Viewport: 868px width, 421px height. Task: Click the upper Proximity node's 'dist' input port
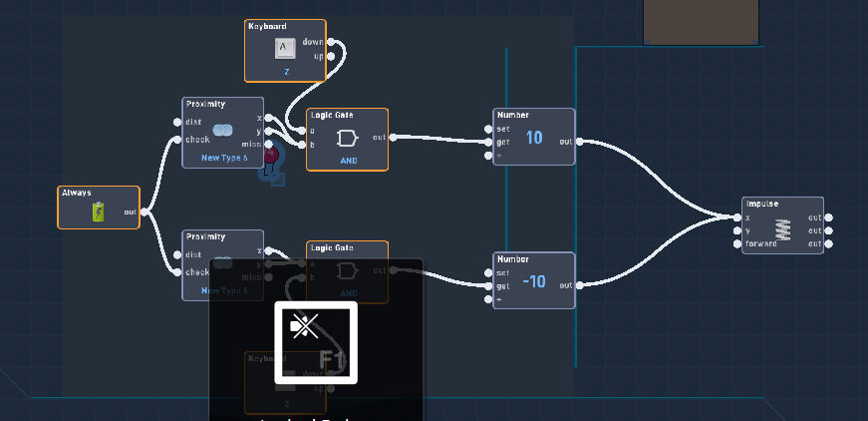pos(177,122)
